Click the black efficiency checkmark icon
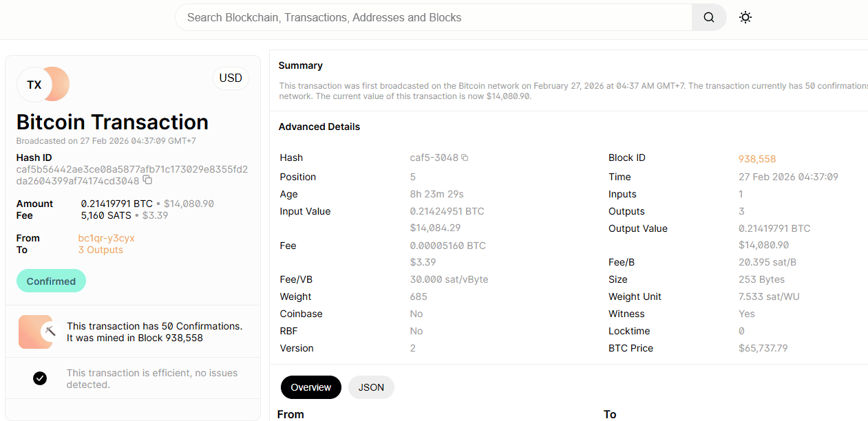This screenshot has height=421, width=868. coord(40,378)
